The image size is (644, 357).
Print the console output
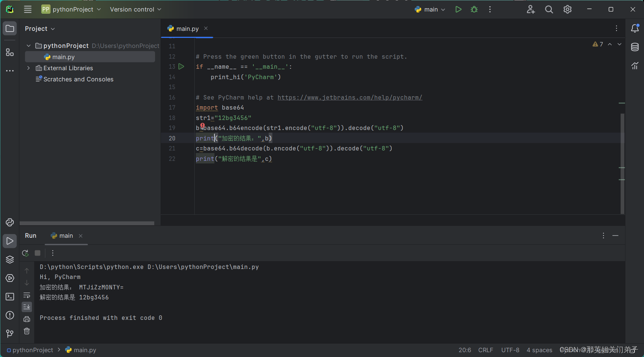point(27,319)
